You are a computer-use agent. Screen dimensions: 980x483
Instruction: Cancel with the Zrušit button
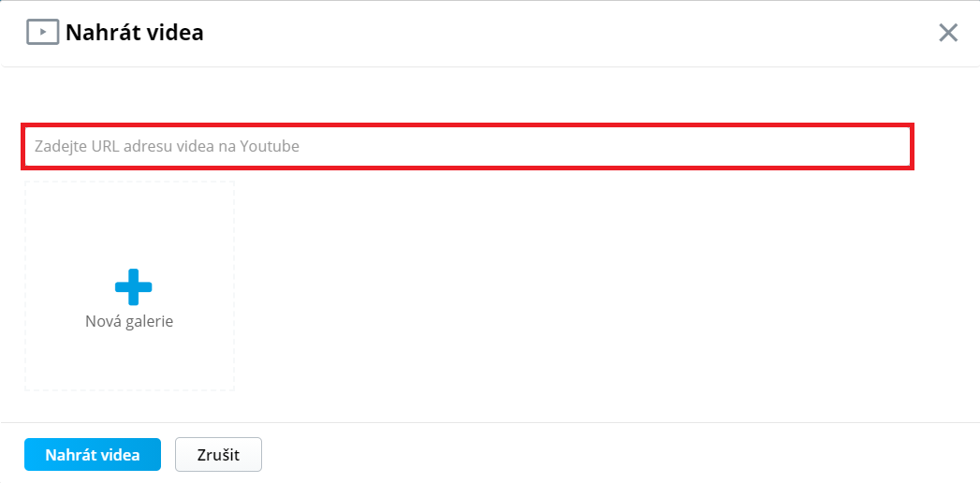point(218,454)
